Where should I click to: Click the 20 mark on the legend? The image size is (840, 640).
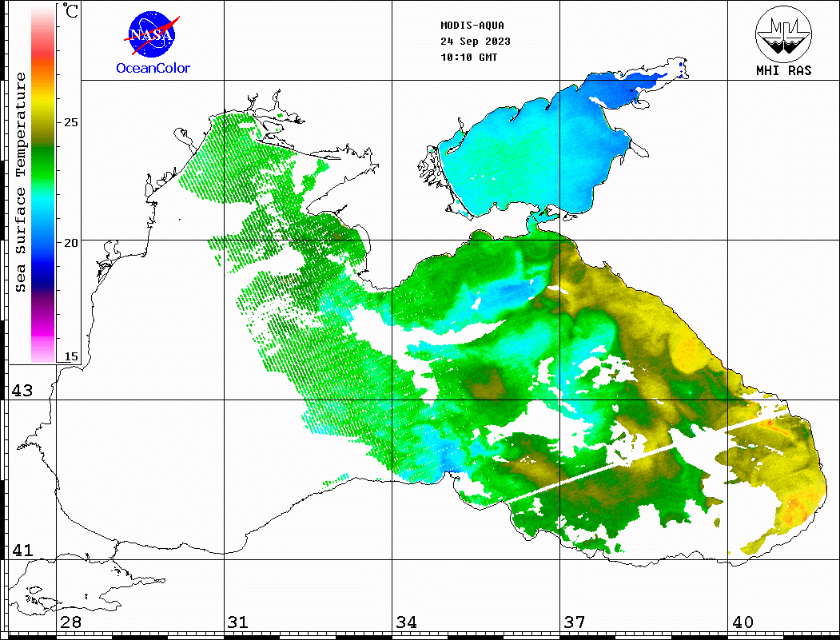(x=70, y=243)
